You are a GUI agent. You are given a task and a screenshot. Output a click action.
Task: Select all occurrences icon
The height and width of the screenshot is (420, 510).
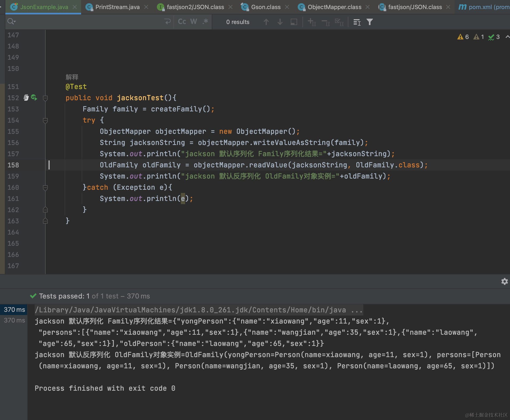pos(339,22)
